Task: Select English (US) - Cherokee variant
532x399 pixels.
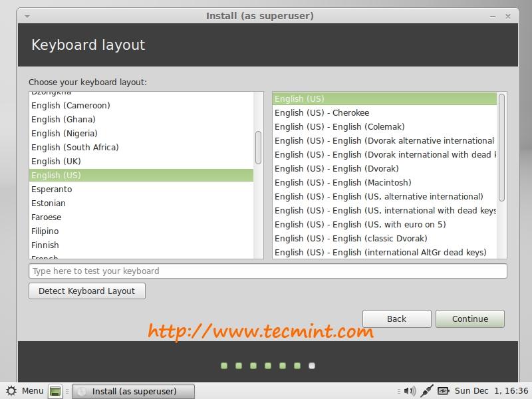Action: [384, 112]
